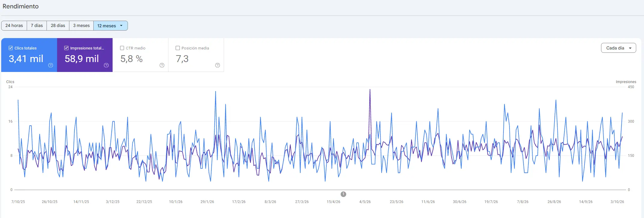
Task: Click the 450 impressions axis value
Action: coord(631,87)
